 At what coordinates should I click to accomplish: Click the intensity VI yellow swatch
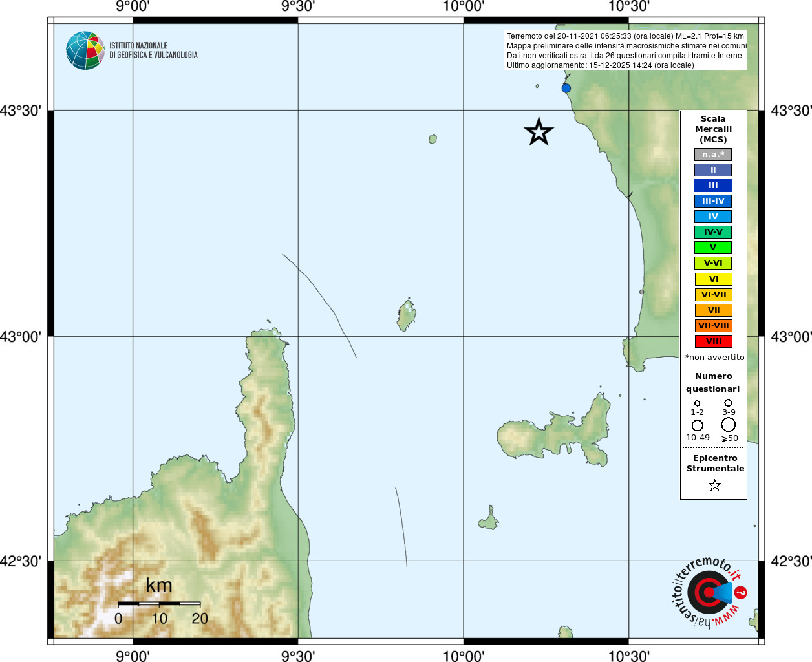point(713,279)
